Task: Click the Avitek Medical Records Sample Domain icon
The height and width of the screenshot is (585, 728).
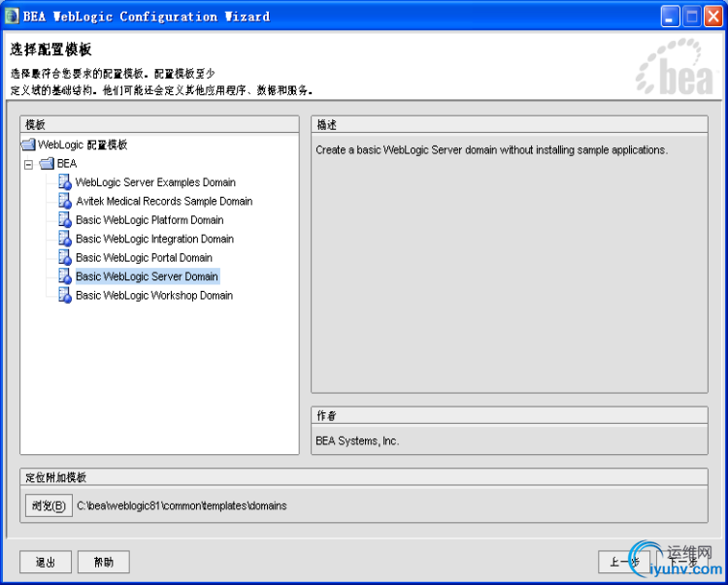Action: 64,201
